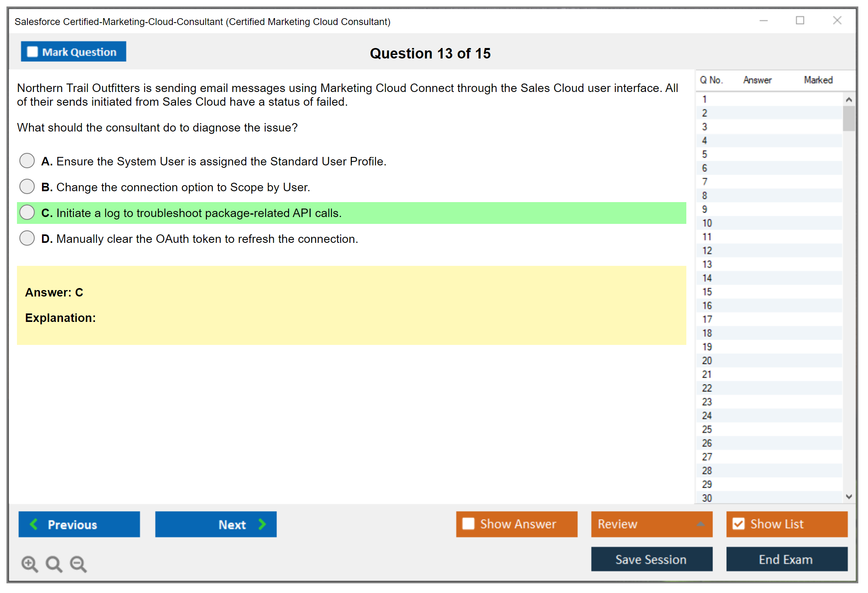Viewport: 868px width, 593px height.
Task: Maximize the exam window
Action: point(800,21)
